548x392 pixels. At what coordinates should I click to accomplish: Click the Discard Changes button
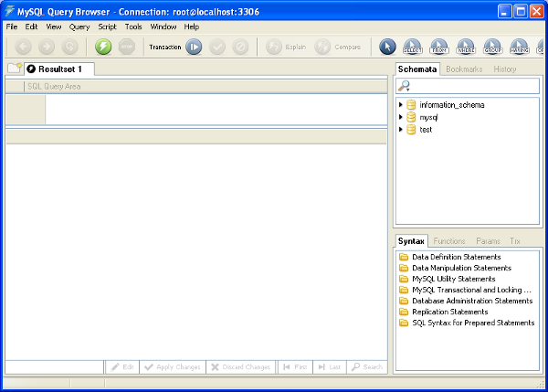click(x=241, y=366)
